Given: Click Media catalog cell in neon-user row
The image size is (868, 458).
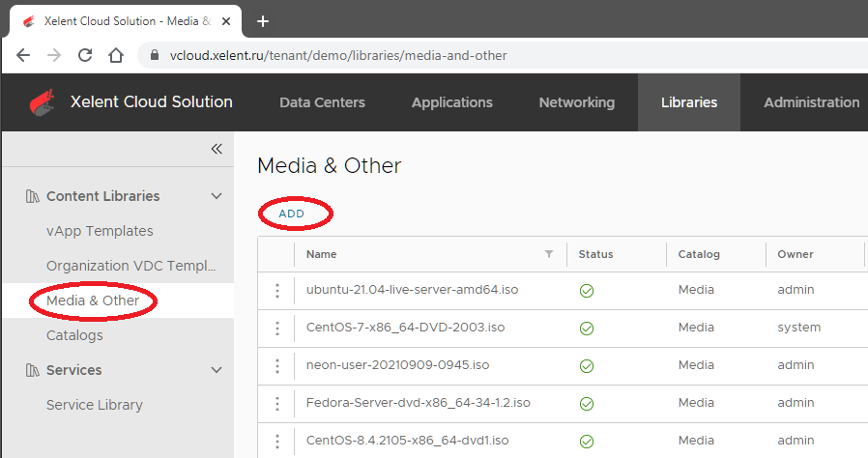Looking at the screenshot, I should (x=696, y=364).
